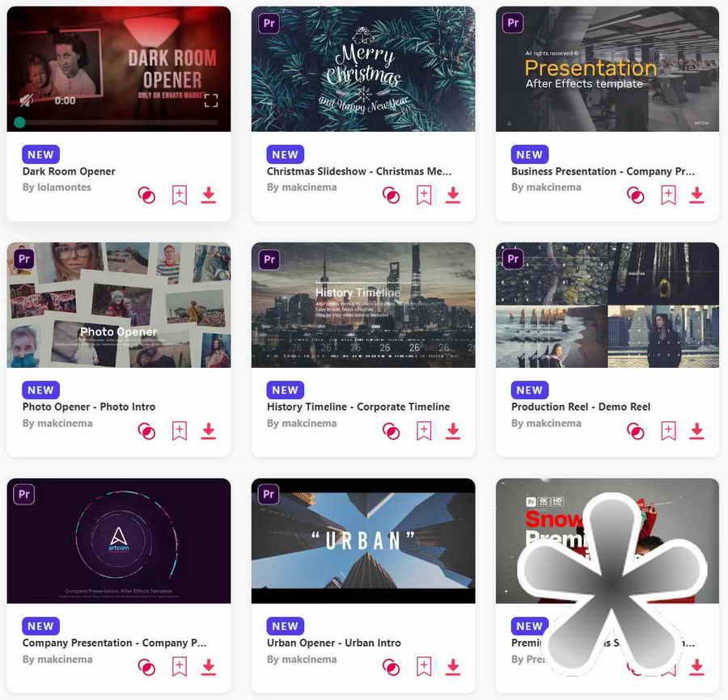Open the Christmas Slideshow title link
This screenshot has height=700, width=728.
point(359,171)
